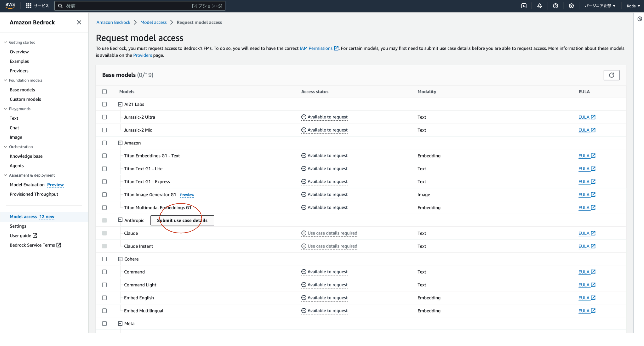Open the notifications bell

(540, 6)
